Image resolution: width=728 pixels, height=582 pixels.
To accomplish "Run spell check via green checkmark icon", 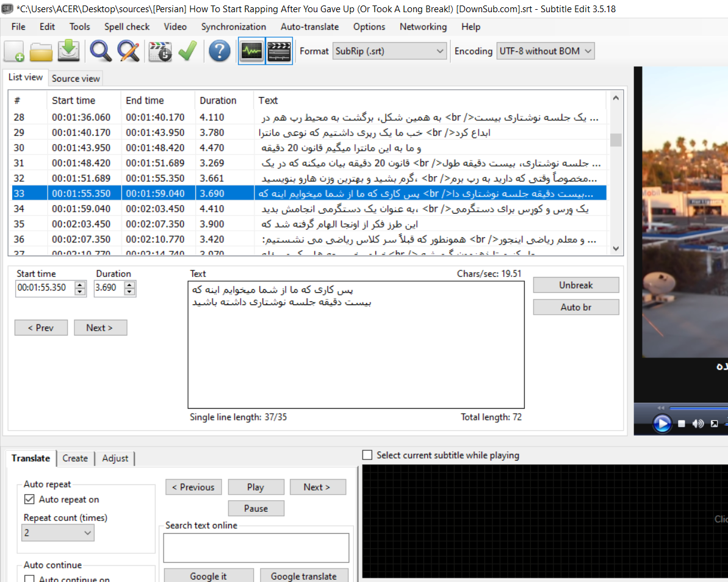I will [x=187, y=51].
